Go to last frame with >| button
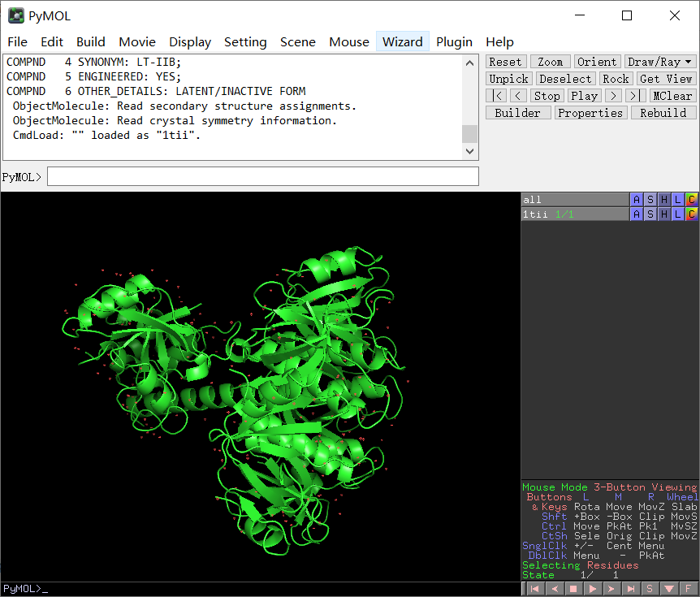This screenshot has height=597, width=700. tap(635, 96)
